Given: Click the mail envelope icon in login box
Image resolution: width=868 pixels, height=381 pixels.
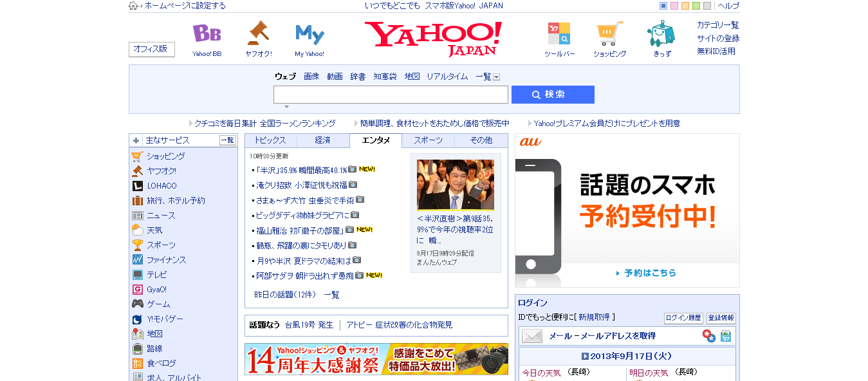Looking at the screenshot, I should click(x=532, y=336).
